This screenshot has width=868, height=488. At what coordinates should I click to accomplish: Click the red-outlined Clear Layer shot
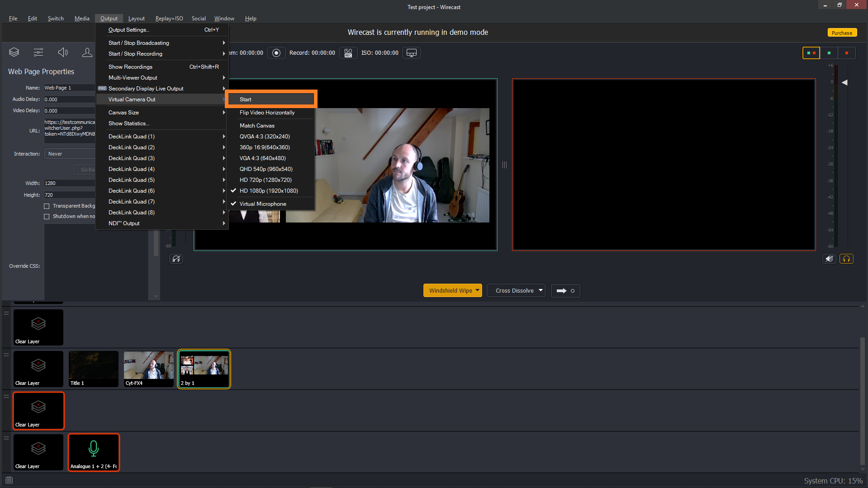(38, 411)
